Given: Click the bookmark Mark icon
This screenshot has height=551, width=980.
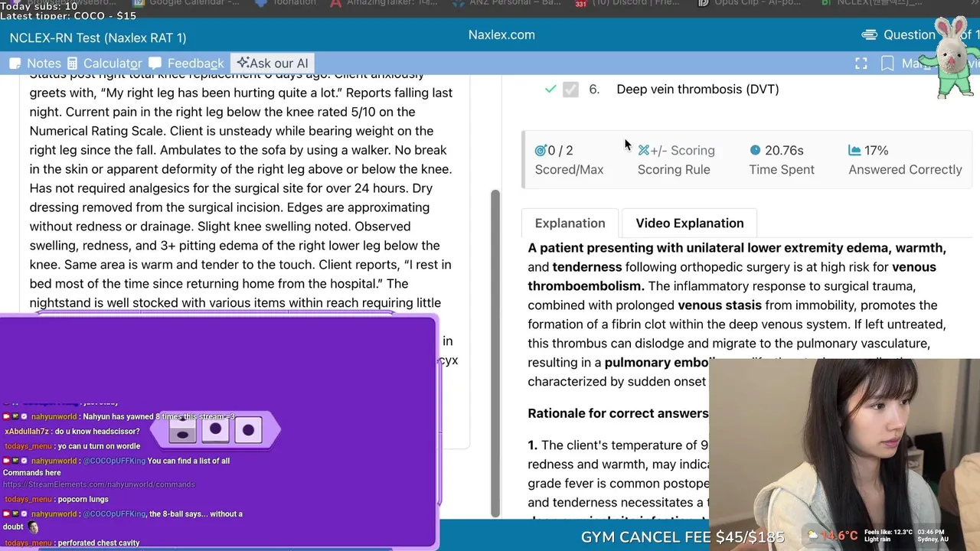Looking at the screenshot, I should 887,64.
